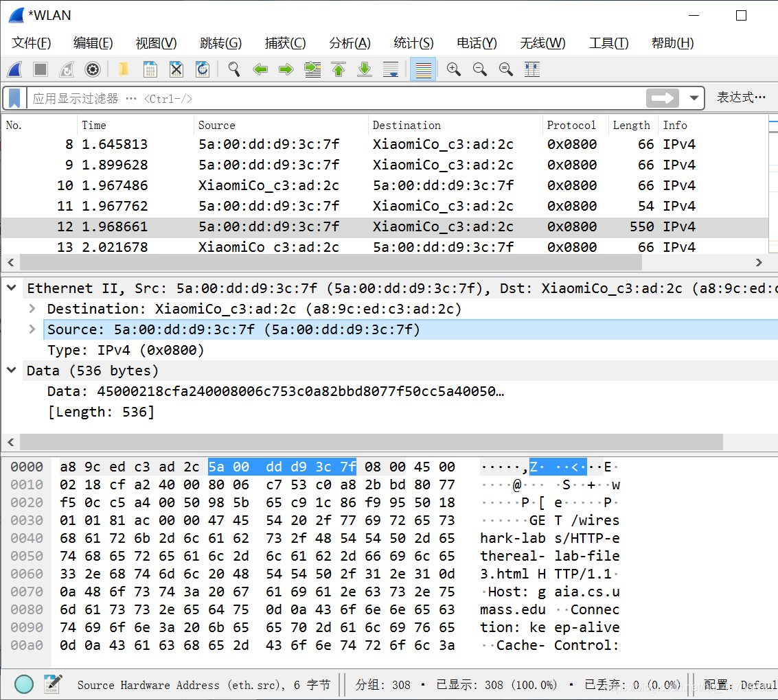Stop the running packet capture
The height and width of the screenshot is (700, 778).
41,69
